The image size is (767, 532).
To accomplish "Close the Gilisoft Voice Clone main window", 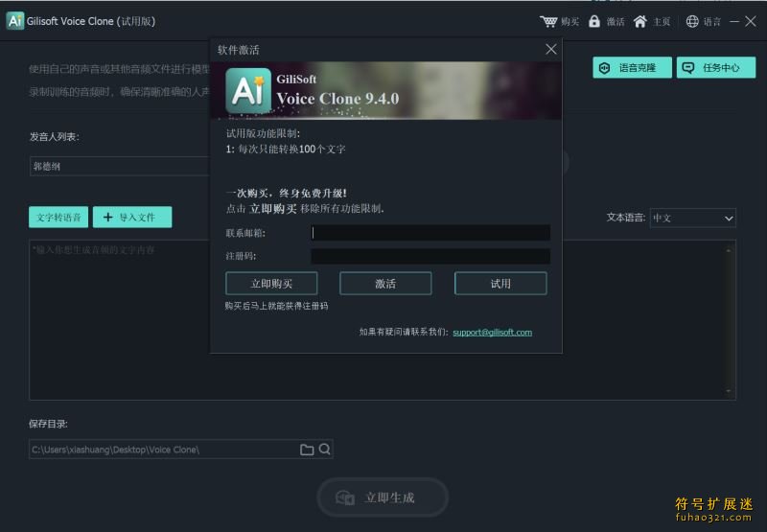I will point(751,21).
